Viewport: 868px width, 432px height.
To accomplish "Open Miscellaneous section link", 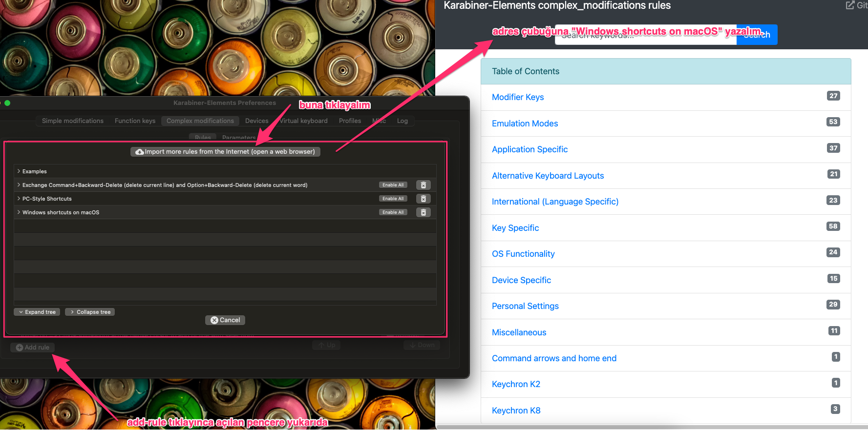I will click(519, 332).
